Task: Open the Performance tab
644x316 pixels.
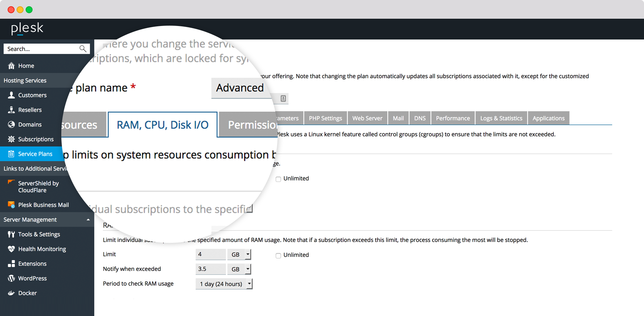Action: click(453, 118)
